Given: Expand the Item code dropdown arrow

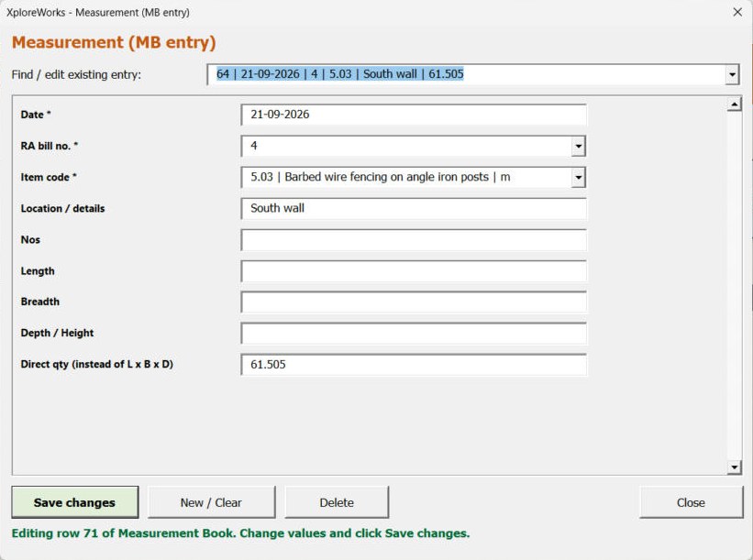Looking at the screenshot, I should click(578, 177).
